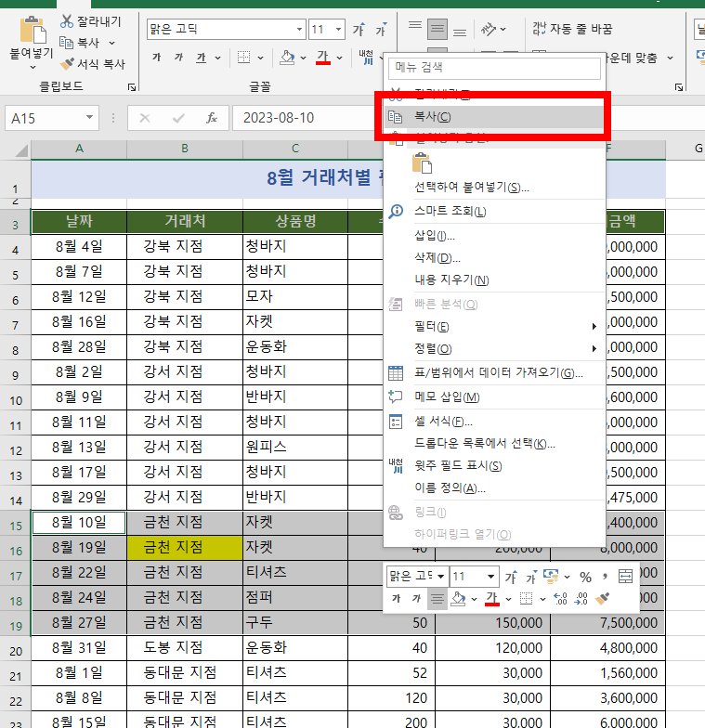Expand the arrow next to ribbon 복사
The image size is (705, 728).
[111, 43]
